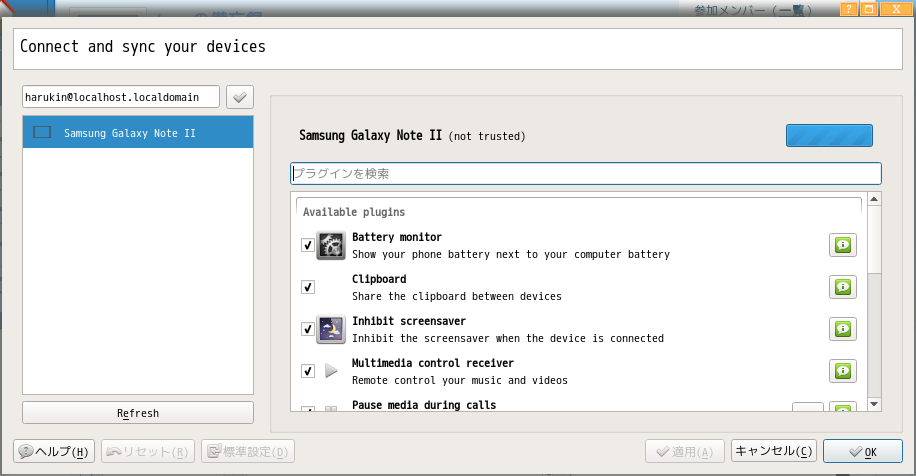Click the Available plugins header
The image size is (916, 476).
(354, 212)
